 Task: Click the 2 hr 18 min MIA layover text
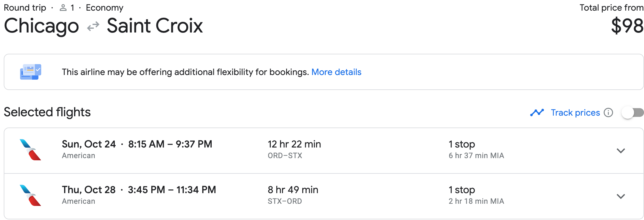point(476,201)
